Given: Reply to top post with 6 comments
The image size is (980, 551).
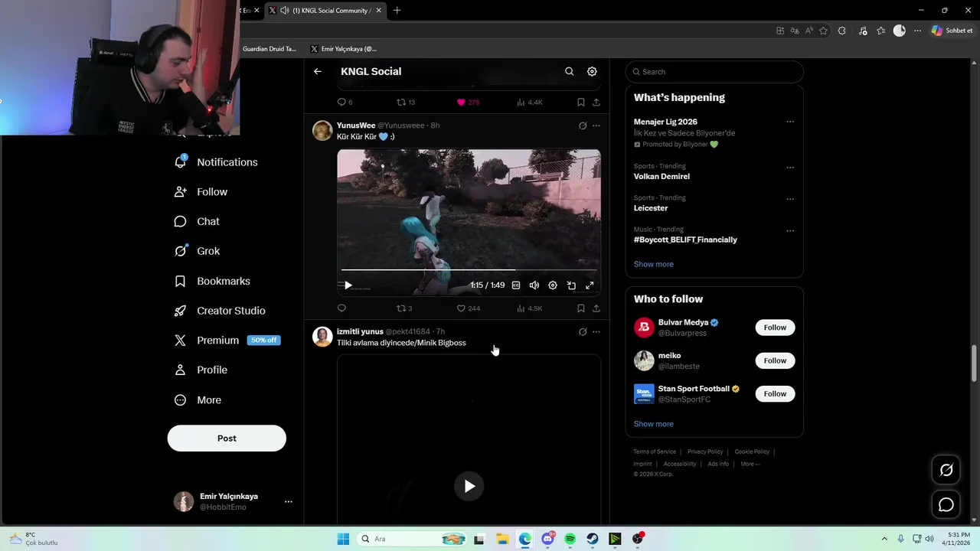Looking at the screenshot, I should tap(345, 102).
